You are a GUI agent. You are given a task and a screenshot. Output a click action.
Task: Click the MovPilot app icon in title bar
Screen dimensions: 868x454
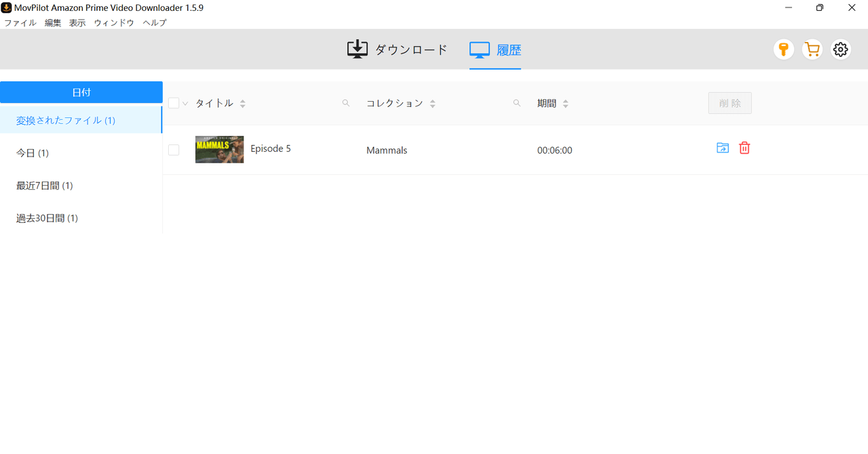pyautogui.click(x=6, y=7)
